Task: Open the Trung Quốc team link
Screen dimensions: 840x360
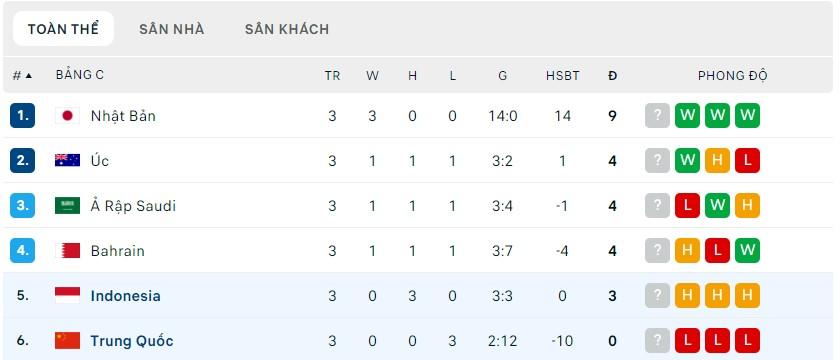Action: [132, 341]
